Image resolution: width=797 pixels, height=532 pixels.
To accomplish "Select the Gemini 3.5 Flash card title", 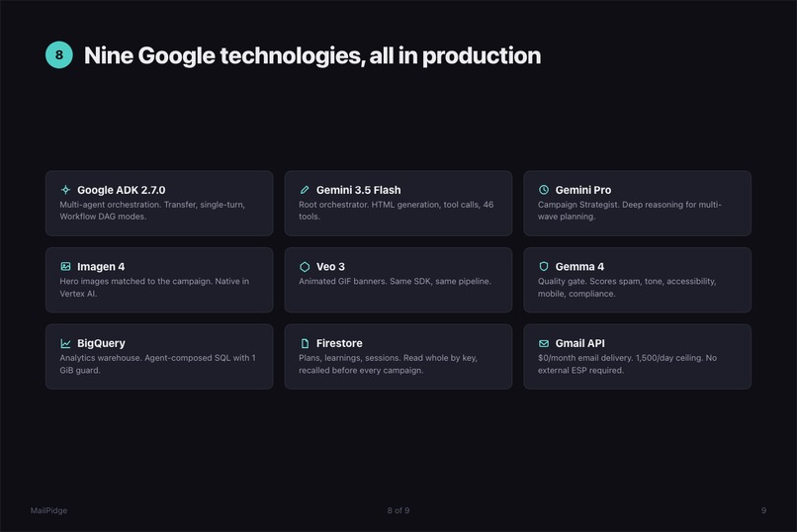I will [358, 190].
